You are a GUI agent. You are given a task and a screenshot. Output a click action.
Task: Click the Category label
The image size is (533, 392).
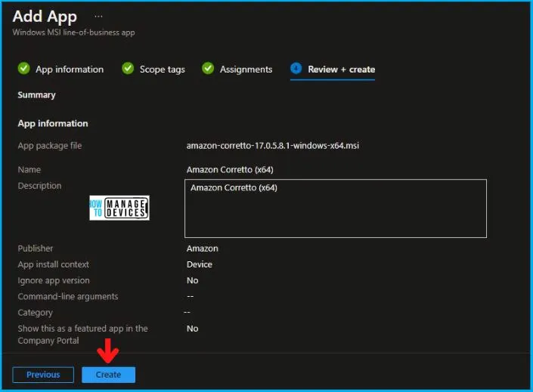(x=36, y=313)
